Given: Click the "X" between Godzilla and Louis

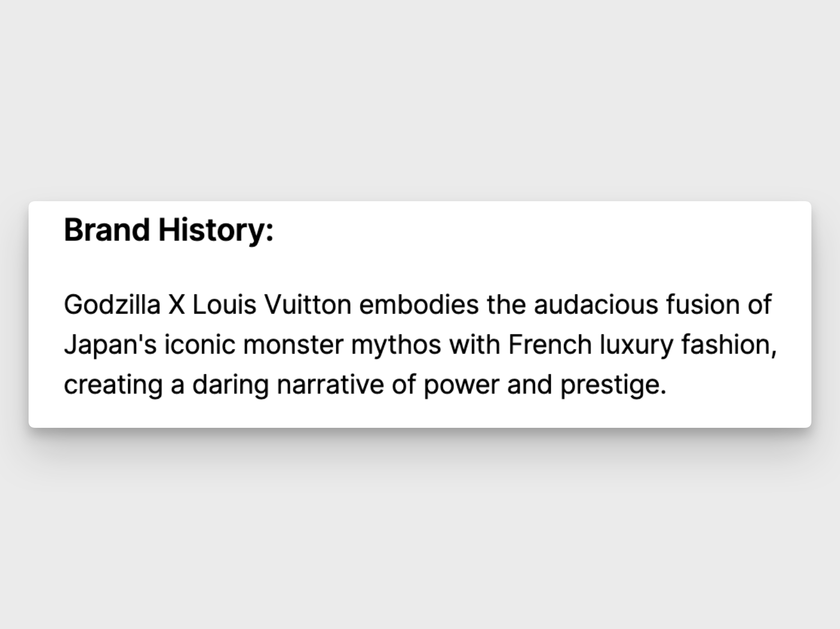Looking at the screenshot, I should 176,304.
